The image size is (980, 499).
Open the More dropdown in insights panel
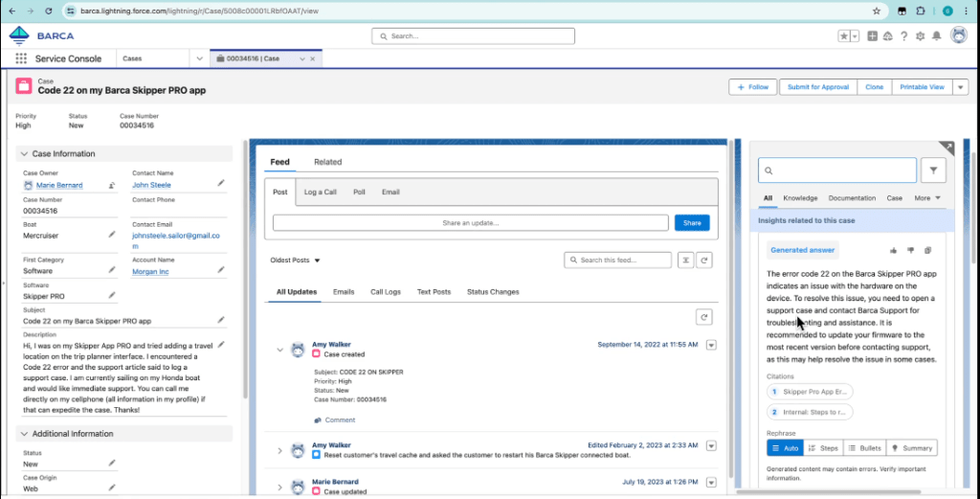[926, 198]
